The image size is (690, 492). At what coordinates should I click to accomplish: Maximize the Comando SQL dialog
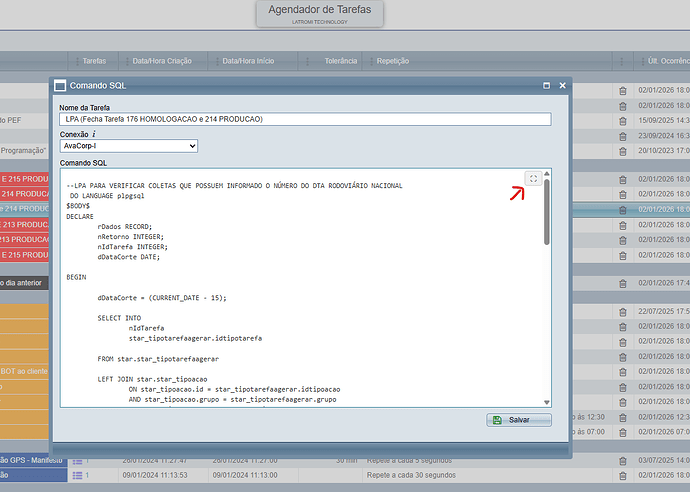point(546,87)
